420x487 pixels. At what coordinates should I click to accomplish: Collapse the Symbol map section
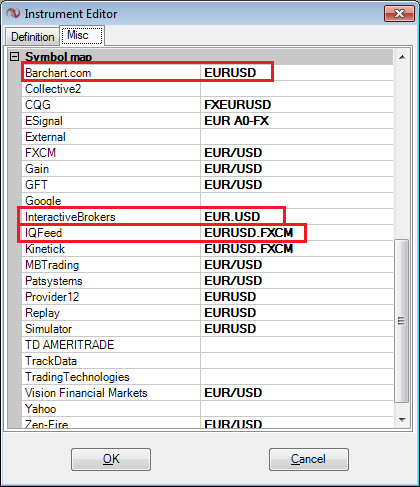(x=14, y=56)
